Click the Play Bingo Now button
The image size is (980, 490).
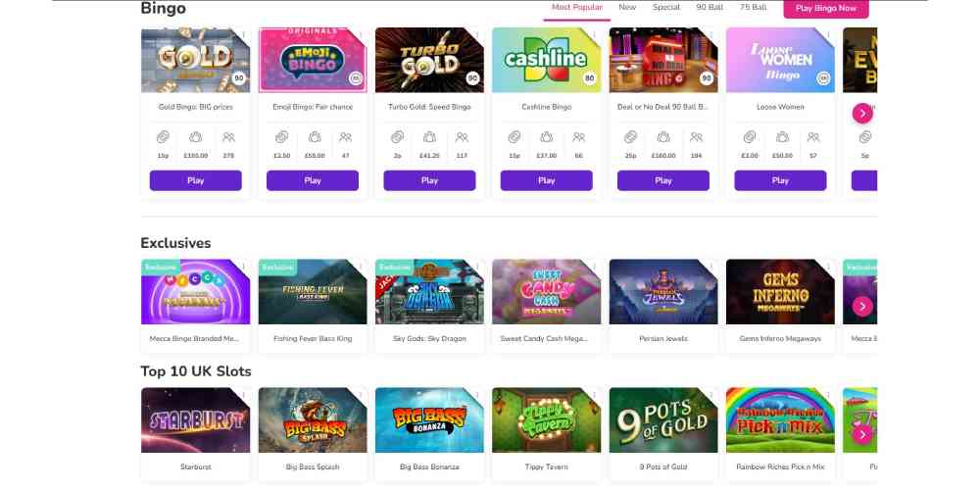825,9
